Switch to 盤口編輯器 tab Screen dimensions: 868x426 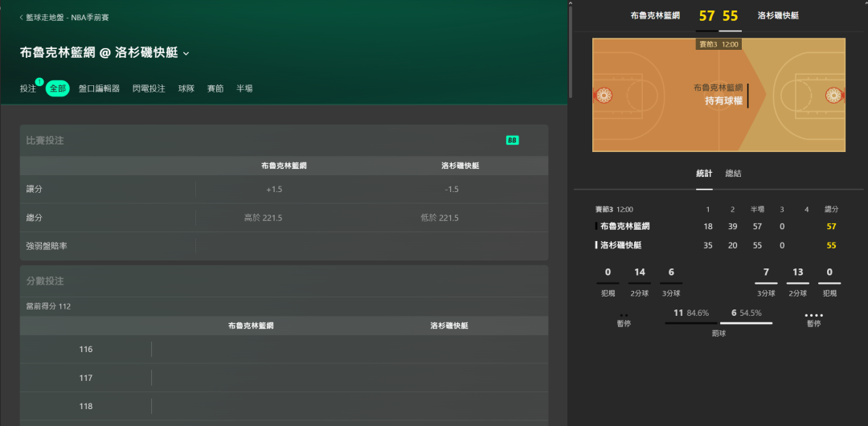(x=99, y=88)
